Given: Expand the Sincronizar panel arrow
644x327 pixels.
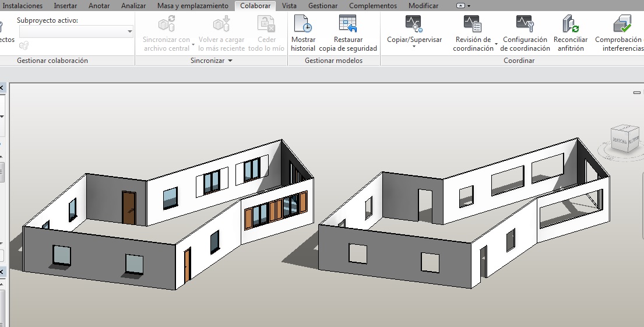Looking at the screenshot, I should click(x=230, y=61).
